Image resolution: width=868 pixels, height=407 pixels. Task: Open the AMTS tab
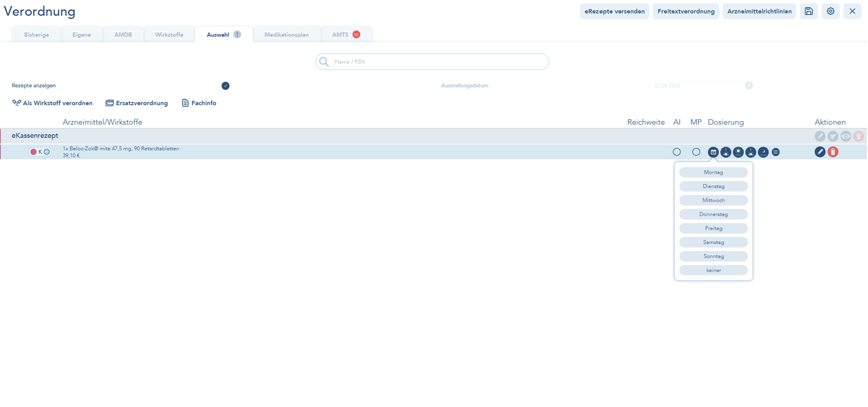pyautogui.click(x=346, y=35)
